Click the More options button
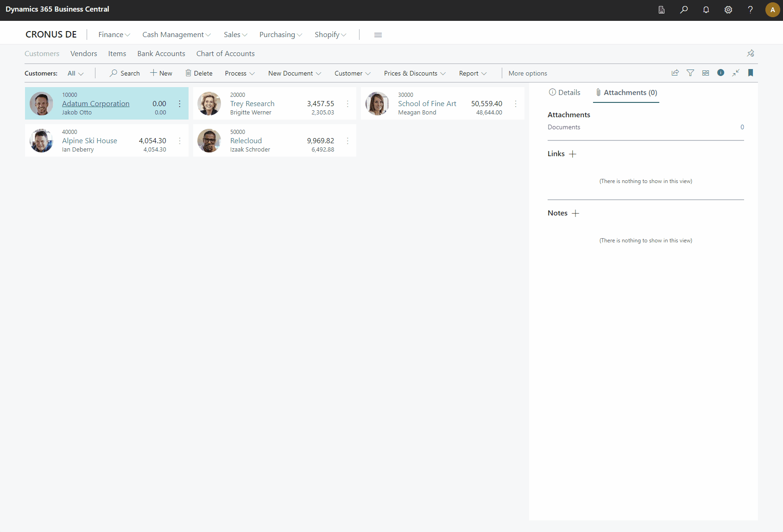The width and height of the screenshot is (783, 532). click(x=527, y=73)
